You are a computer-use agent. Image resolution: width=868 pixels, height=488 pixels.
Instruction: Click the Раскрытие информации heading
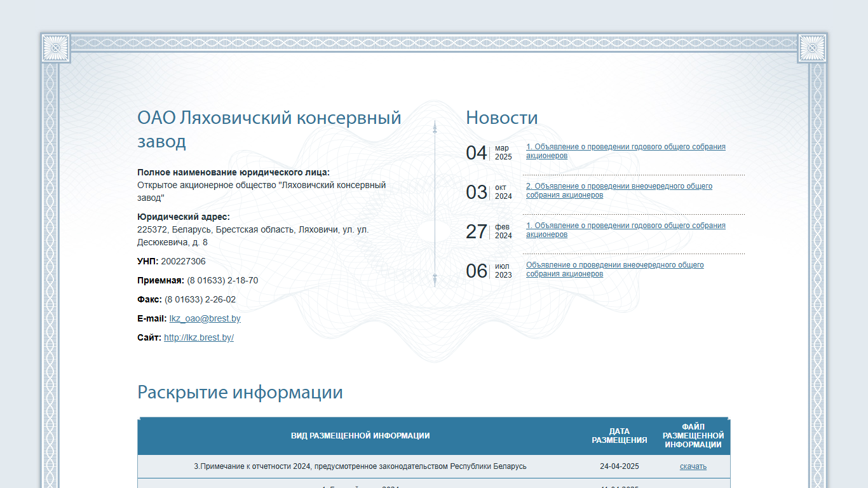tap(240, 392)
